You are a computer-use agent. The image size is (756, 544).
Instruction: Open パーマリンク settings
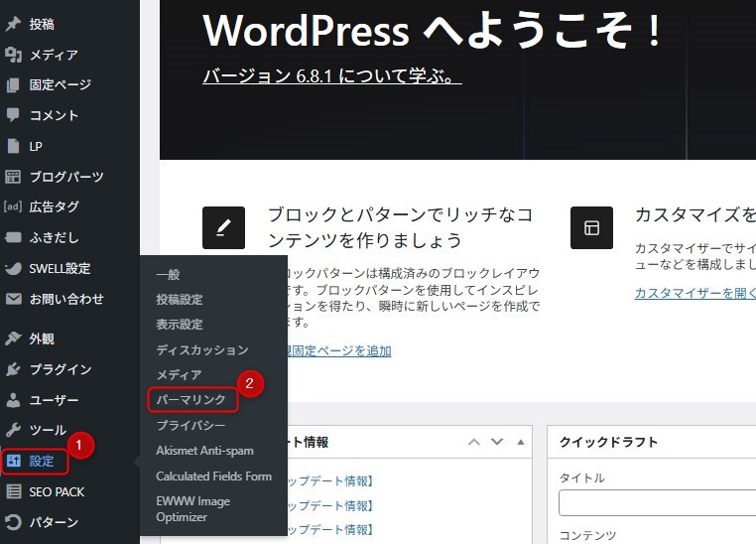pyautogui.click(x=190, y=400)
